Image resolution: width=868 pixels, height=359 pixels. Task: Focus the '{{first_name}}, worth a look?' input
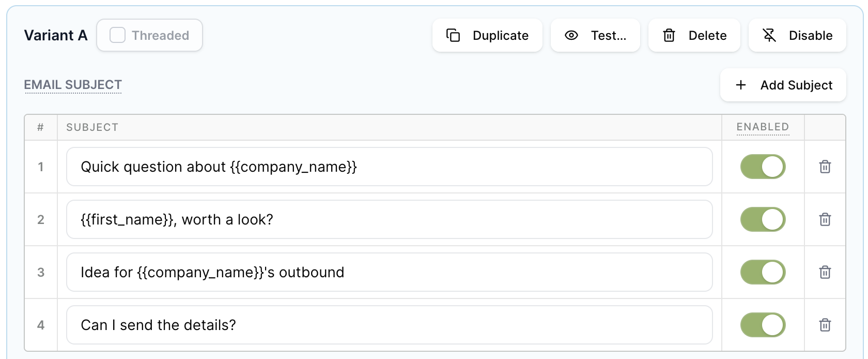click(390, 219)
